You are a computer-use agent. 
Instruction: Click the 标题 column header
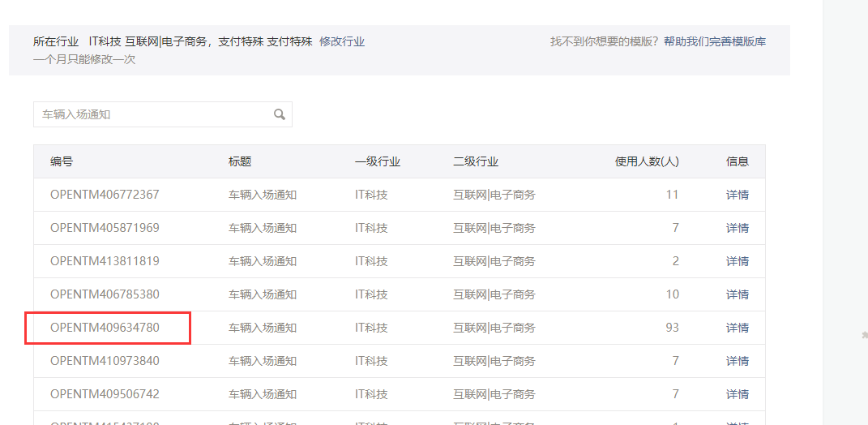click(240, 161)
